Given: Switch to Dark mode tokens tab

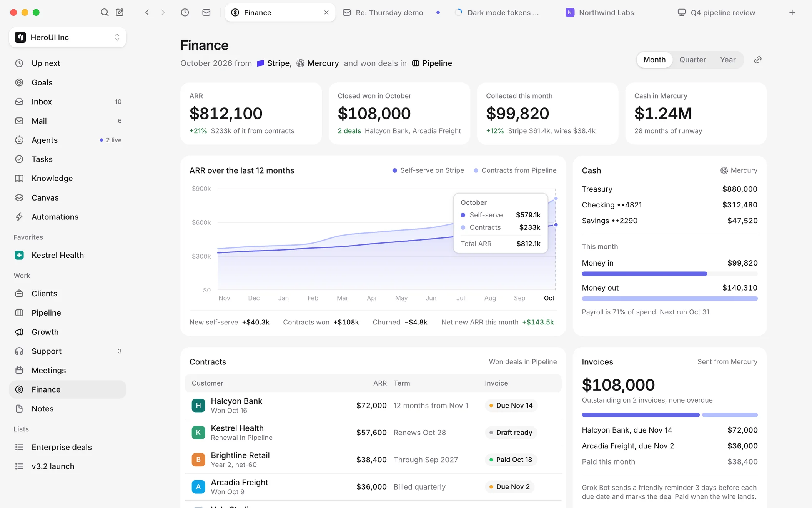Looking at the screenshot, I should pos(502,12).
